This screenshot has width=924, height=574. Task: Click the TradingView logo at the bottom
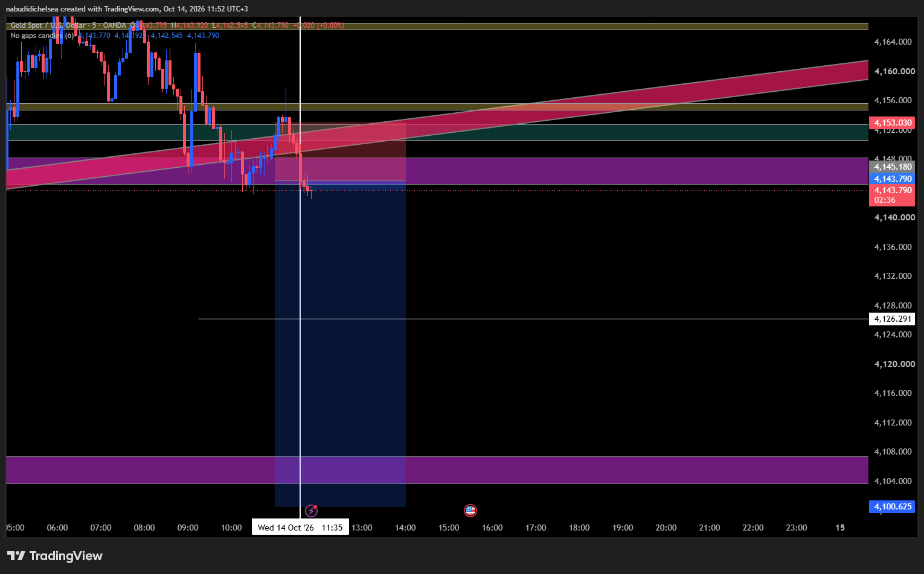(x=55, y=556)
